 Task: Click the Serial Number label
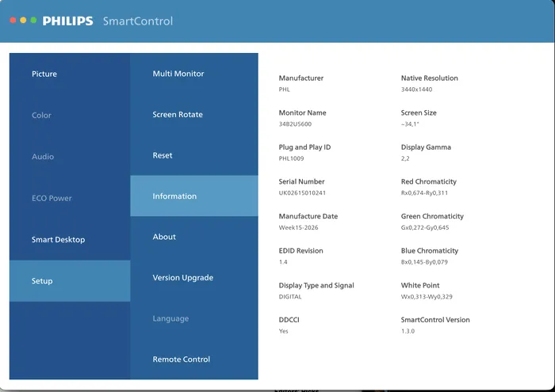click(301, 181)
